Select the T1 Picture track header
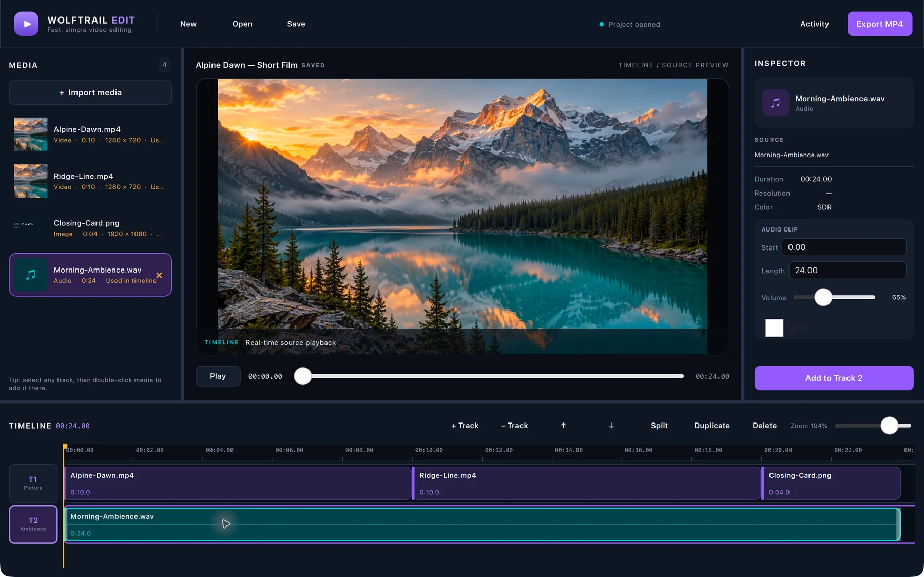This screenshot has width=924, height=577. tap(33, 483)
